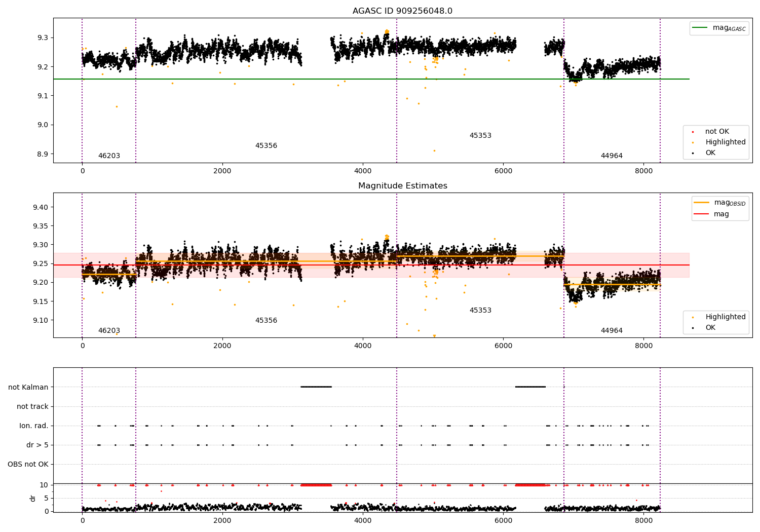Click the 'dr' y-axis label

(33, 499)
